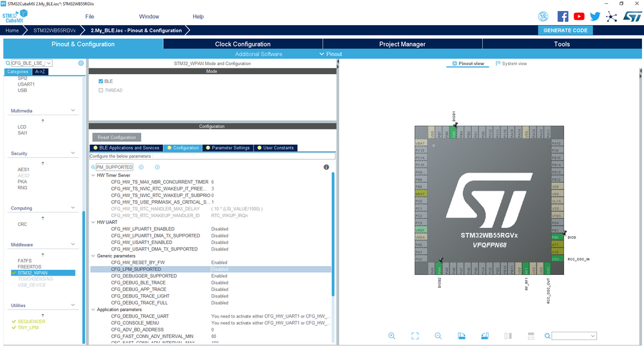This screenshot has height=349, width=644.
Task: Open the Facebook icon link
Action: coord(563,16)
